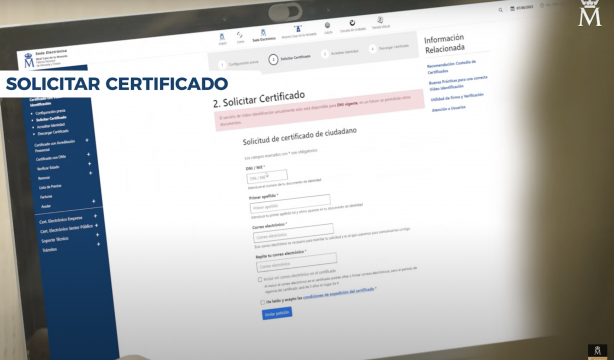Click into the DNI / NIE input field
This screenshot has width=614, height=360.
pyautogui.click(x=267, y=177)
